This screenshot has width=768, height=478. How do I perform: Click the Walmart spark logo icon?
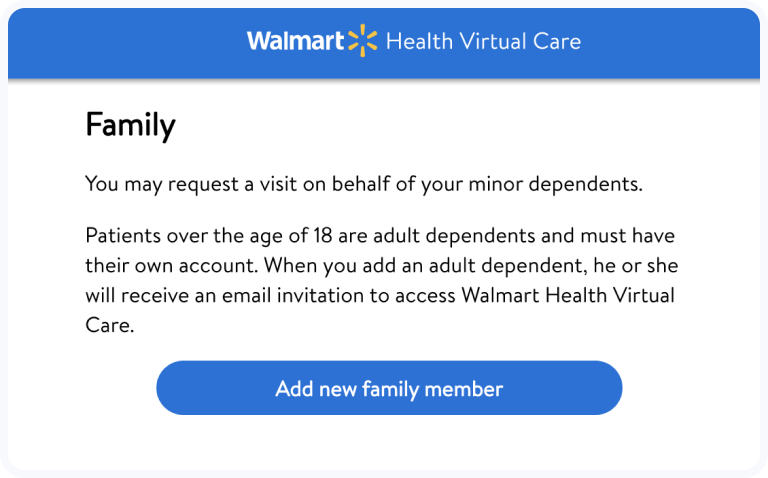362,41
